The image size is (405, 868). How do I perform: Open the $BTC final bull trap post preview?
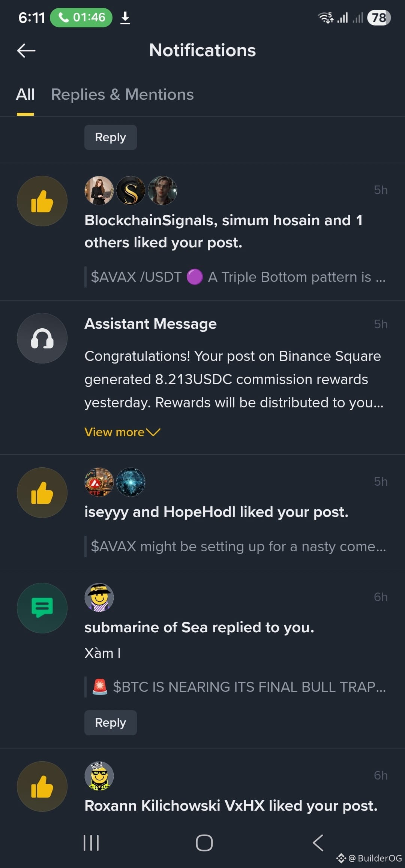(x=238, y=687)
